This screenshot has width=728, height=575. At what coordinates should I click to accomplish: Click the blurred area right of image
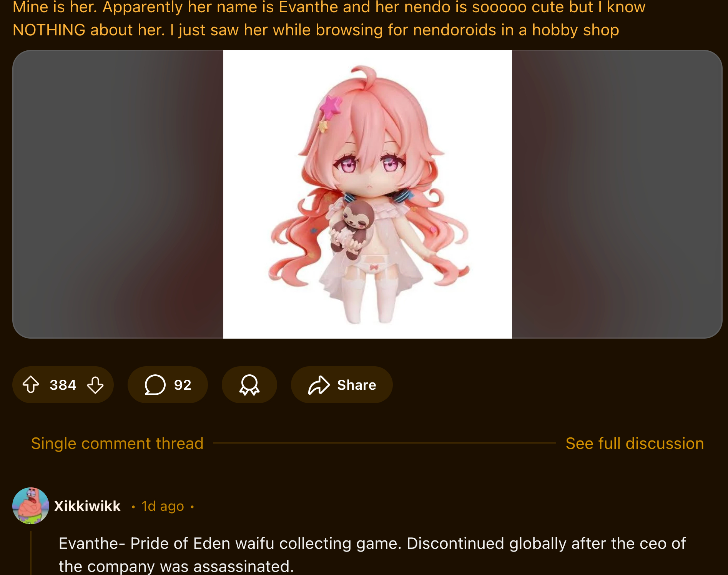click(x=617, y=194)
